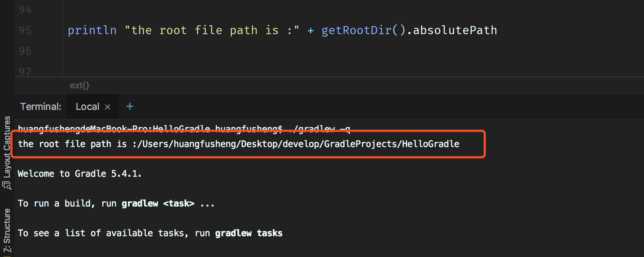
Task: Open the Structure side panel
Action: (x=7, y=230)
